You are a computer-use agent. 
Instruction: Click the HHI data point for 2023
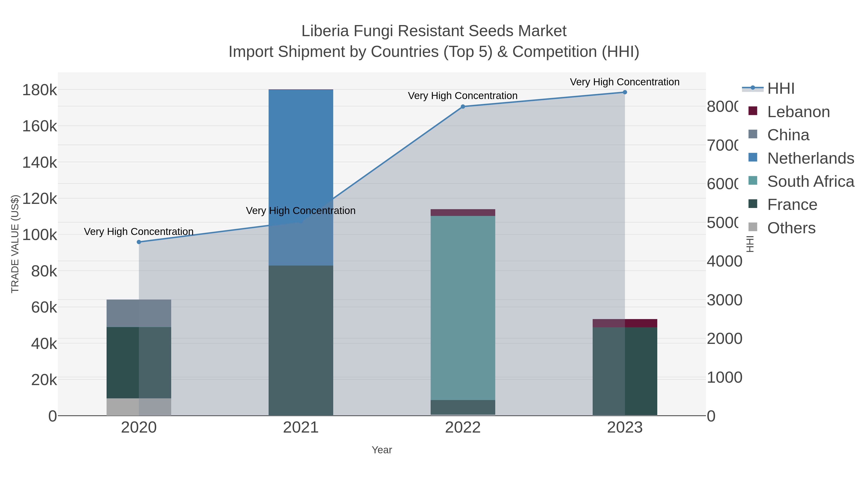point(625,92)
